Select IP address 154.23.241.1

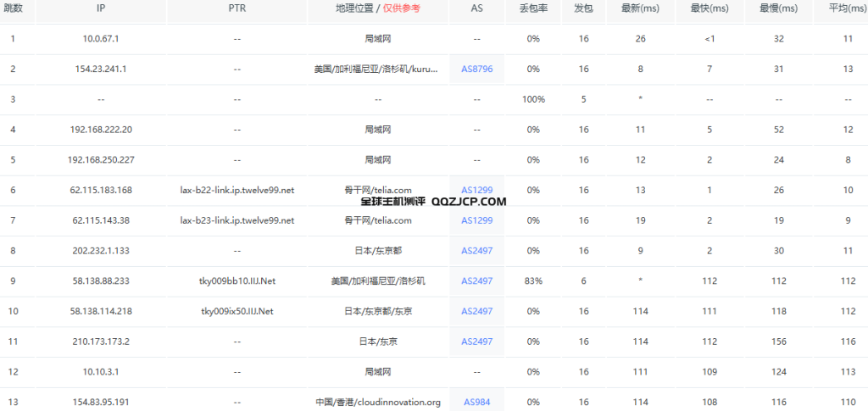pos(101,69)
